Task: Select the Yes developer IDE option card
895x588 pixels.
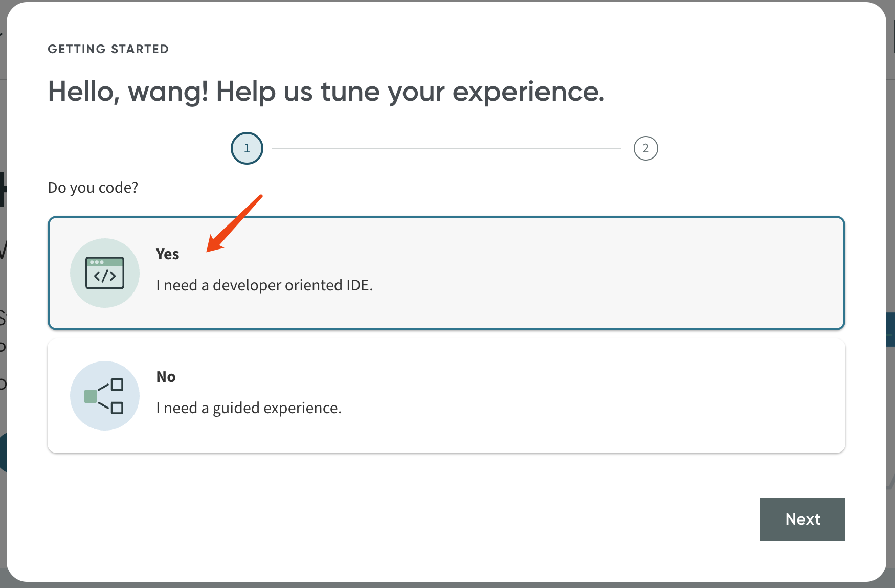Action: pyautogui.click(x=511, y=273)
